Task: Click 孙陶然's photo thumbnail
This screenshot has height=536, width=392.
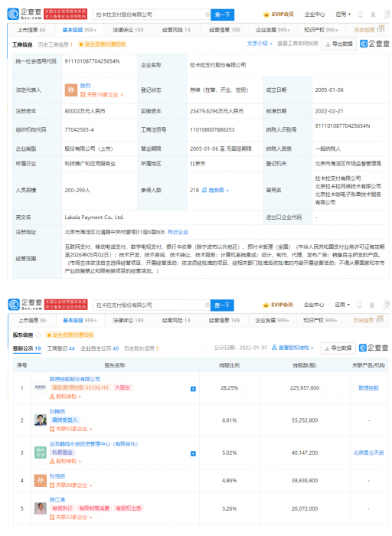Action: click(41, 420)
